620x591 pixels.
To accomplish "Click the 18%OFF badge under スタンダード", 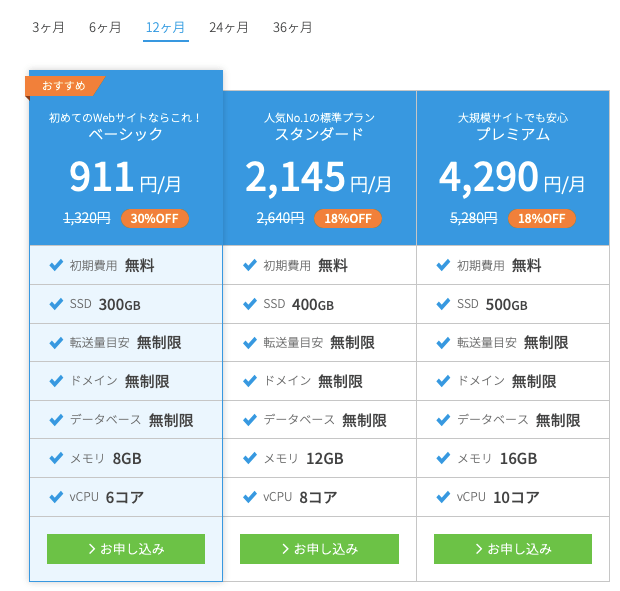I will (x=347, y=218).
